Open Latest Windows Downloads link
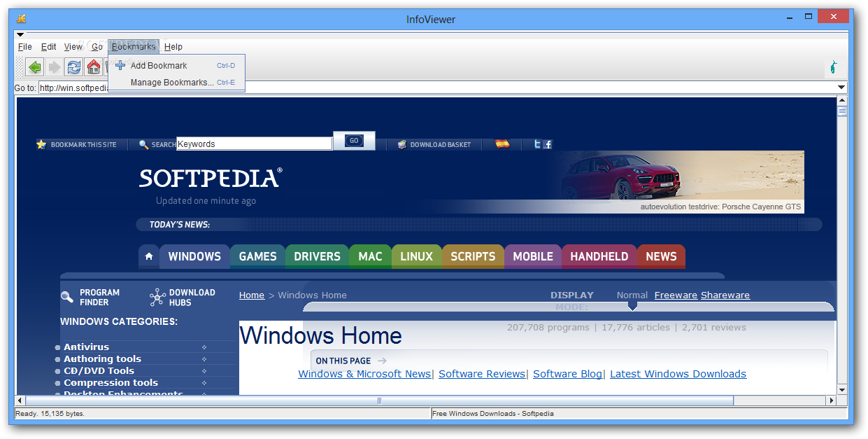868x439 pixels. [678, 374]
